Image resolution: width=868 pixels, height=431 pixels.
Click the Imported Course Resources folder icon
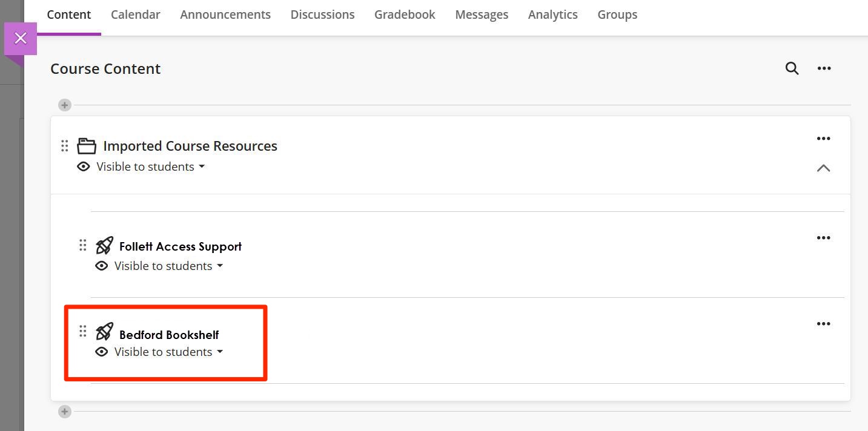point(87,146)
